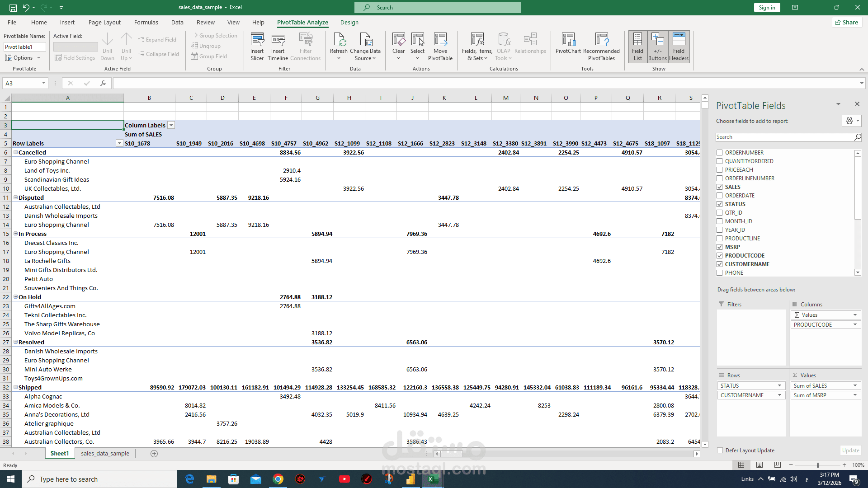Click the insert function fx icon
868x488 pixels.
pos(103,83)
